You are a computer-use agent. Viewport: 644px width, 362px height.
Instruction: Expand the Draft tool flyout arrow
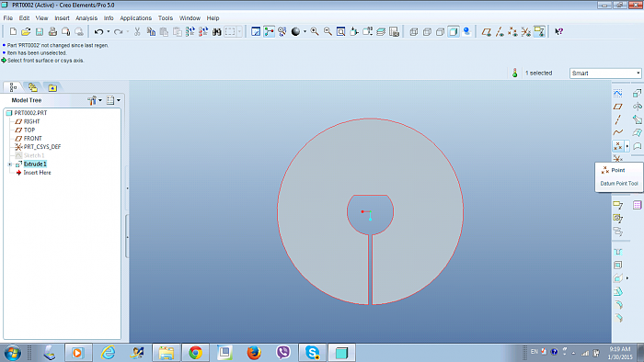(627, 278)
